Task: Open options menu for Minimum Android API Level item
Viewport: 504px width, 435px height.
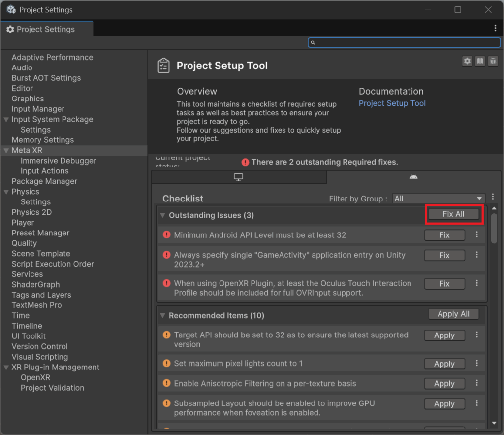Action: [x=476, y=234]
